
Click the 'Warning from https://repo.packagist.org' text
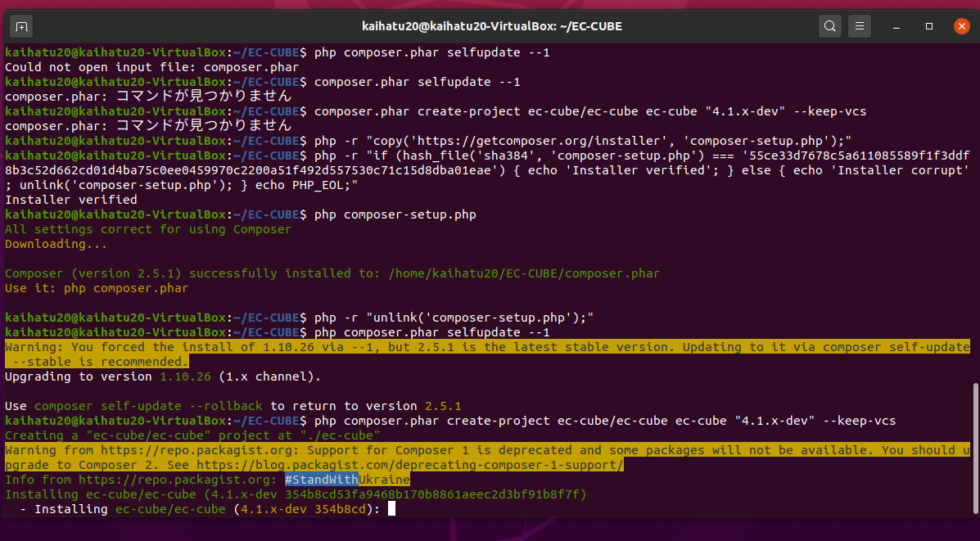152,450
